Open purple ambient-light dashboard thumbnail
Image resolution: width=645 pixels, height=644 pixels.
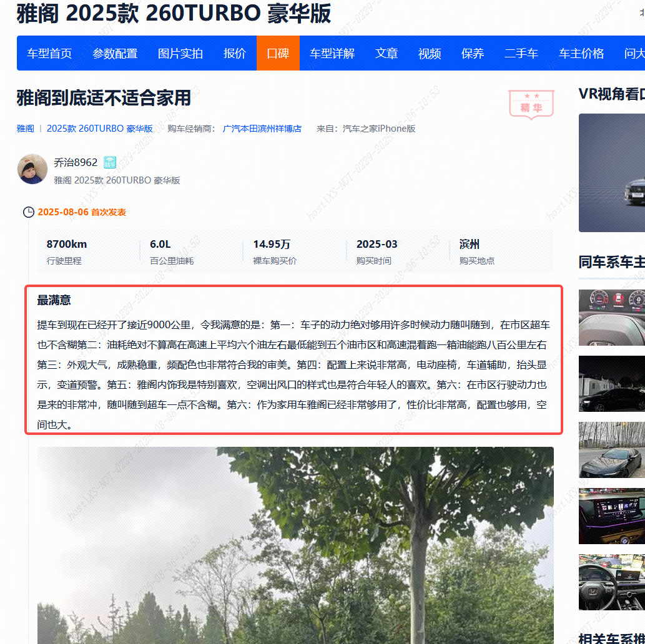click(x=612, y=516)
